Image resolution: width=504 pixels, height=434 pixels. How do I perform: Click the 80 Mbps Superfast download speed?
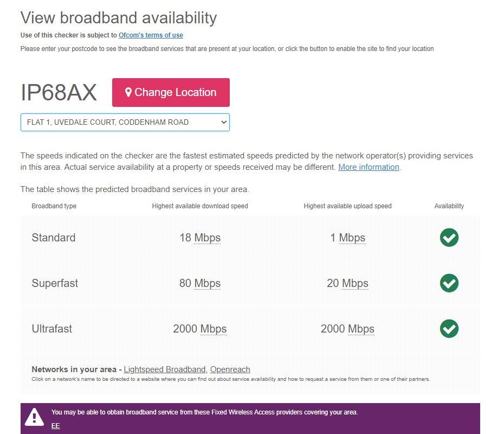click(x=200, y=283)
